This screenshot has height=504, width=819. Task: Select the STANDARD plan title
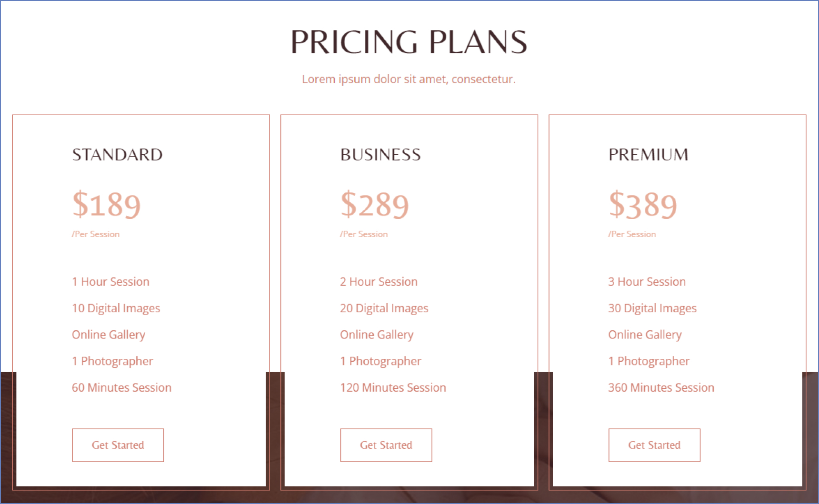pyautogui.click(x=117, y=155)
